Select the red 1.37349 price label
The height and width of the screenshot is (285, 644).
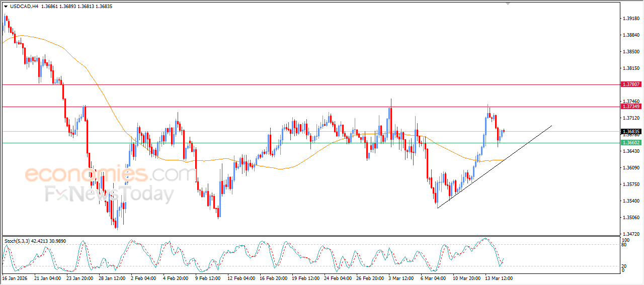630,107
